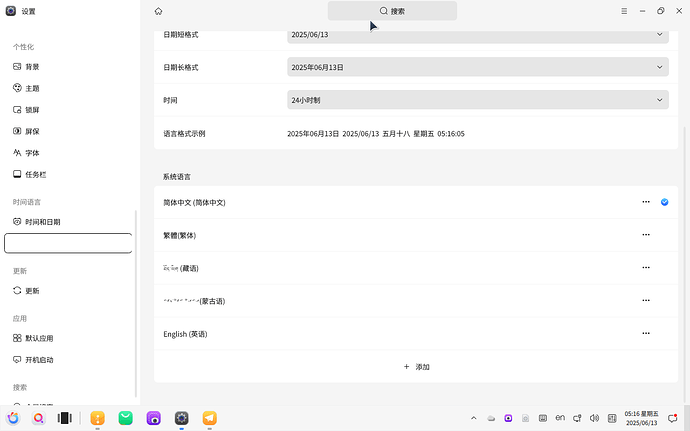Open more options for English (英语)
The width and height of the screenshot is (690, 431).
(x=646, y=334)
